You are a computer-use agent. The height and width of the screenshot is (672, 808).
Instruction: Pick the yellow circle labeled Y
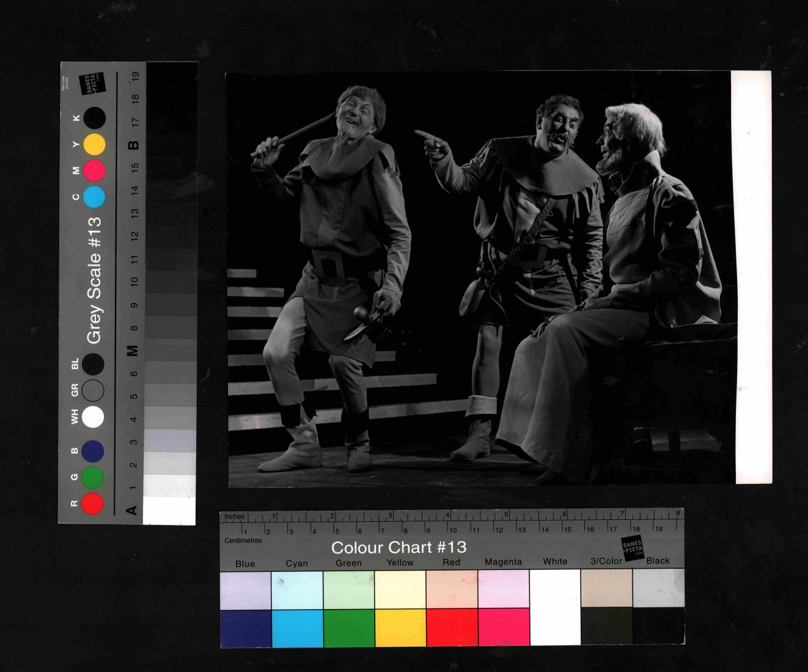click(x=94, y=144)
